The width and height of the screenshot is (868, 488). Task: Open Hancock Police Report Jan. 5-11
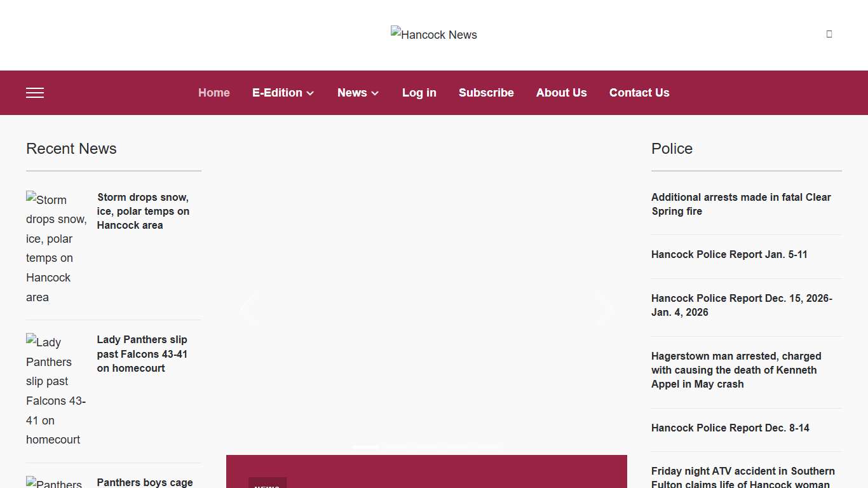[729, 254]
